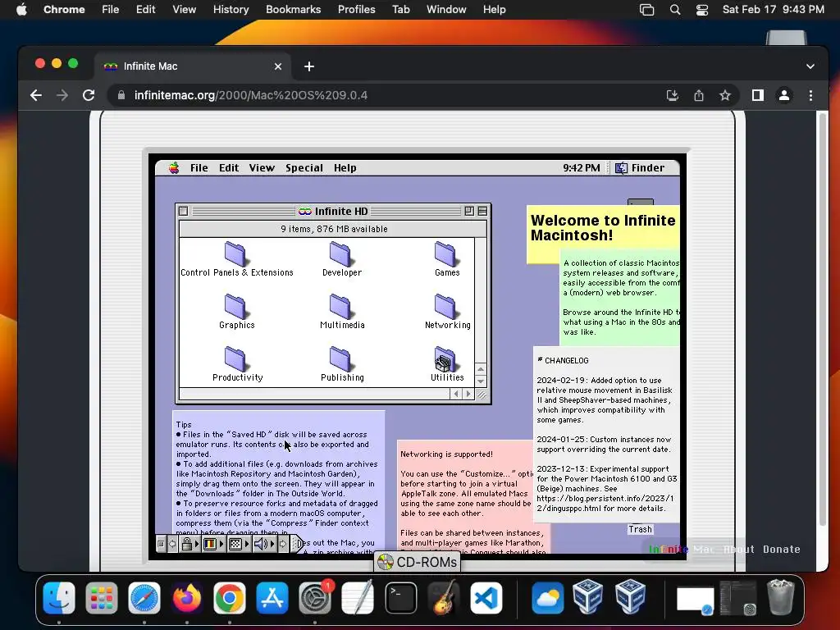Open the emulated Help menu

tap(345, 167)
